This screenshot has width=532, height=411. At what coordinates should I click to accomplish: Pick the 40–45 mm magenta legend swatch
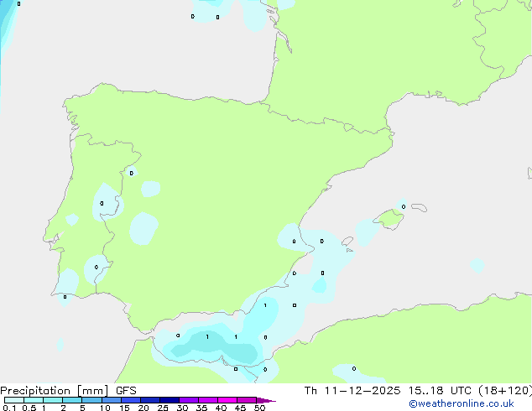[227, 400]
